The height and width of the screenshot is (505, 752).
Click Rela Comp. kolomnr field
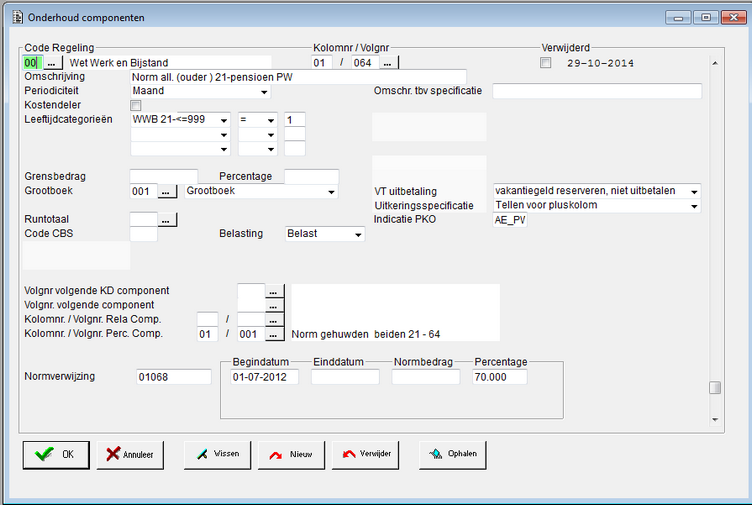tap(207, 320)
